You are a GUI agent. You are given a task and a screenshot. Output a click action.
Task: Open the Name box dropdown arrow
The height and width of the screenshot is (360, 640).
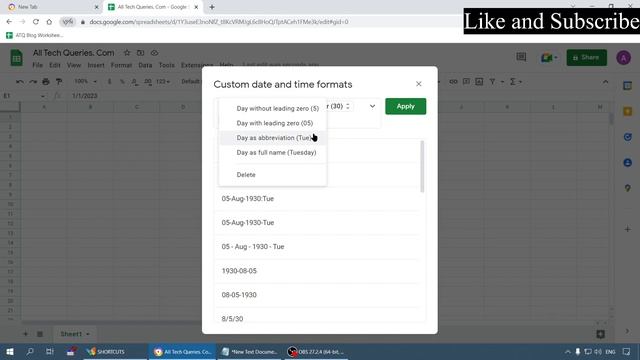pyautogui.click(x=42, y=96)
